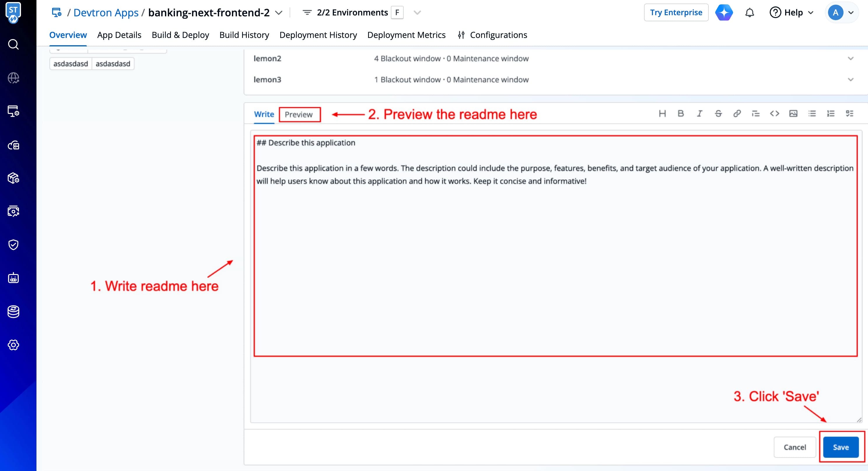Insert code block with code icon
Viewport: 868px width, 471px height.
[774, 114]
